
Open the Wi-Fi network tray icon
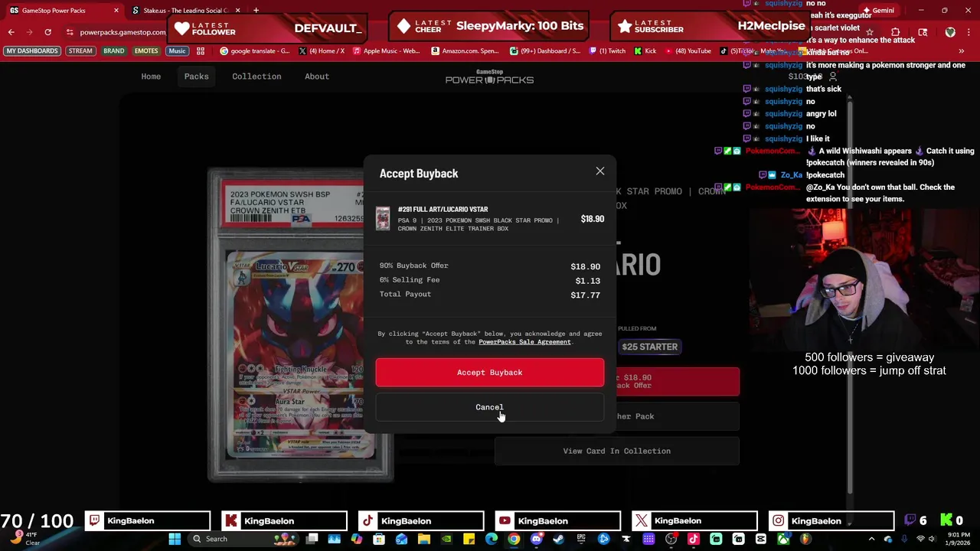click(x=920, y=539)
